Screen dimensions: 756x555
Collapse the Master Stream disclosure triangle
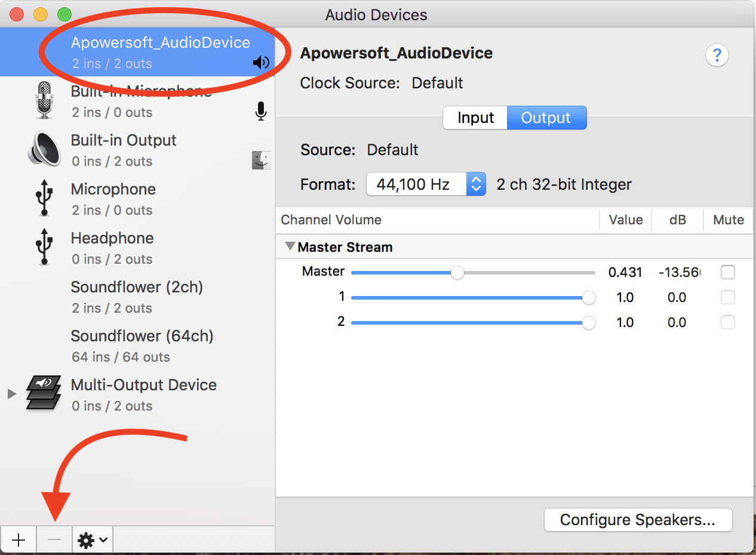click(x=290, y=246)
